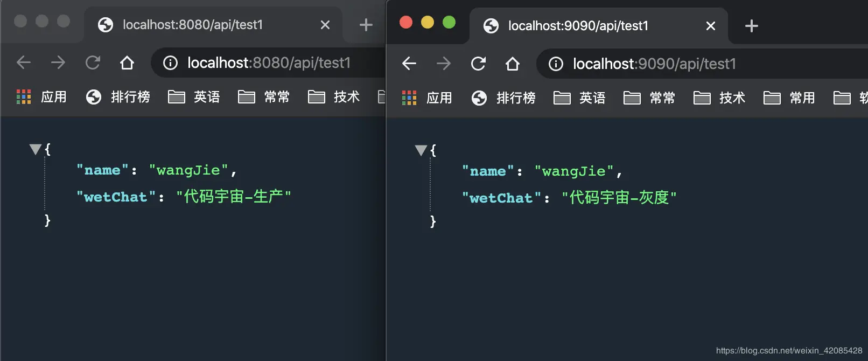Open 应用 apps grid in localhost:8080 window
The height and width of the screenshot is (361, 868).
click(x=41, y=97)
